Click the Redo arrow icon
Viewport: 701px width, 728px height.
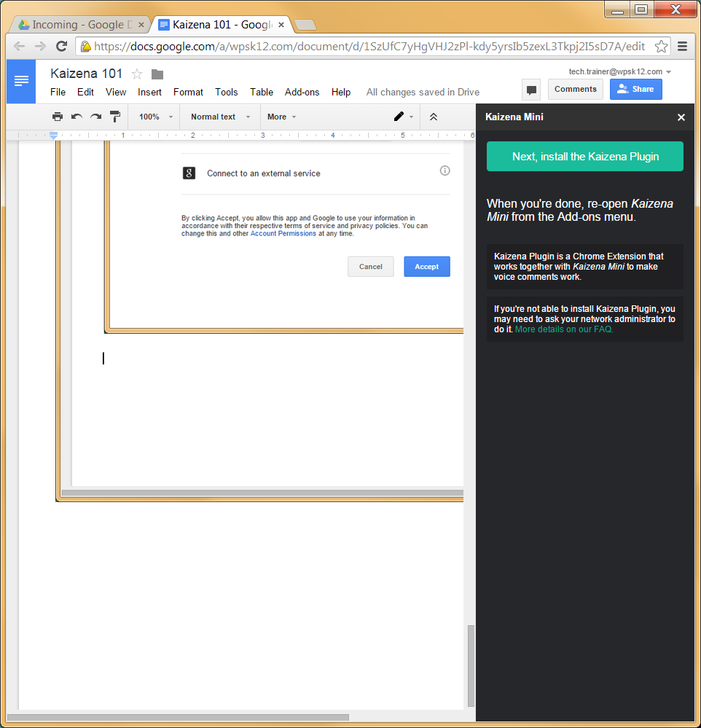(x=95, y=117)
